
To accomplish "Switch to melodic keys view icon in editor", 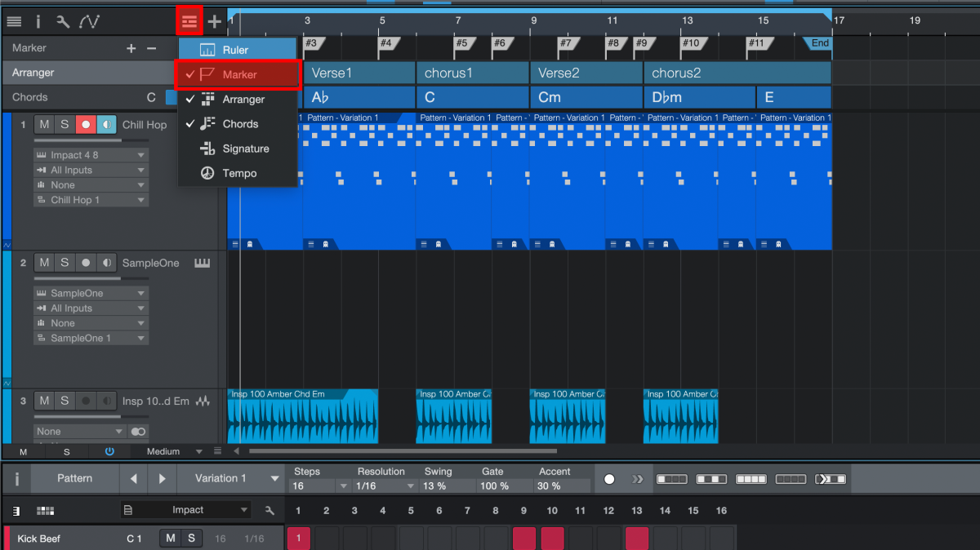I will tap(16, 511).
